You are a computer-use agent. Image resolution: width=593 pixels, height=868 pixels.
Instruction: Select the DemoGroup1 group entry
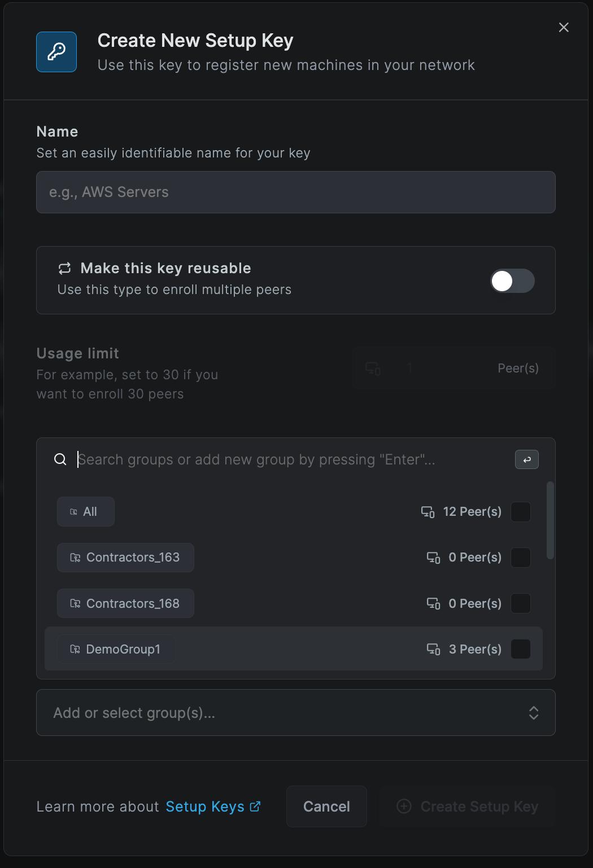[x=294, y=649]
